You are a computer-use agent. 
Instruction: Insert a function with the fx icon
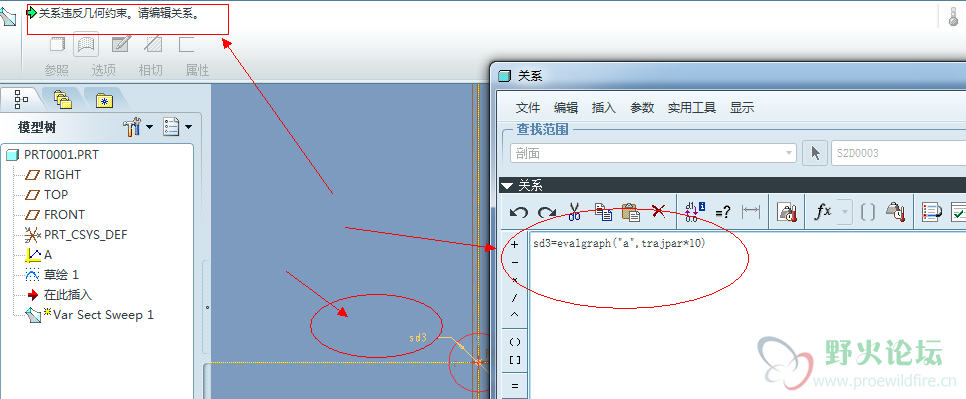pyautogui.click(x=823, y=212)
